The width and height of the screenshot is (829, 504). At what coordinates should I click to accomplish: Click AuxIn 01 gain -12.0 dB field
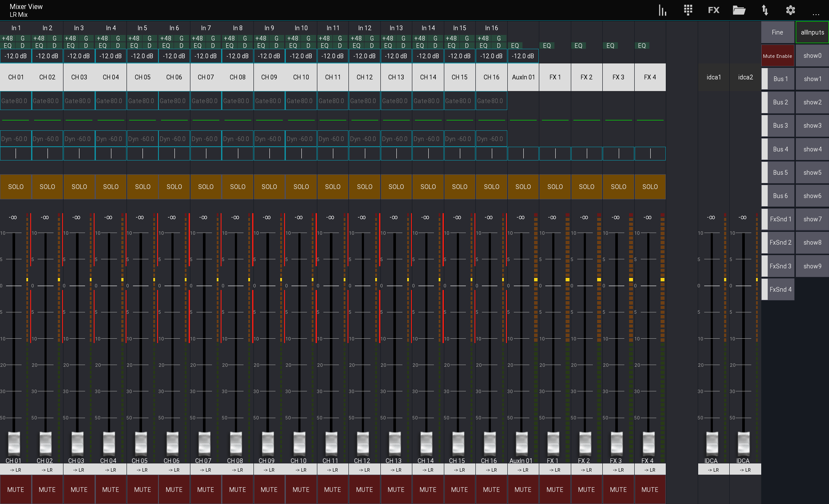[523, 56]
